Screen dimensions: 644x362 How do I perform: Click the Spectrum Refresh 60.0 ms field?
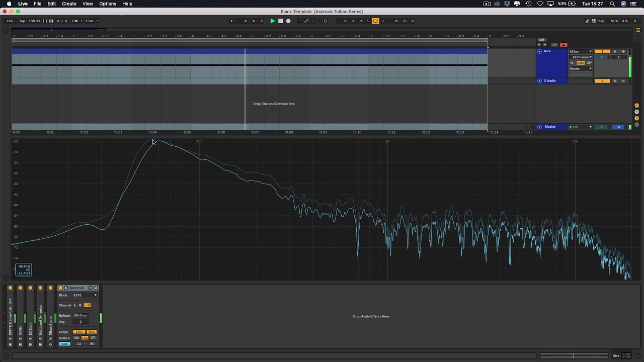[x=80, y=315]
